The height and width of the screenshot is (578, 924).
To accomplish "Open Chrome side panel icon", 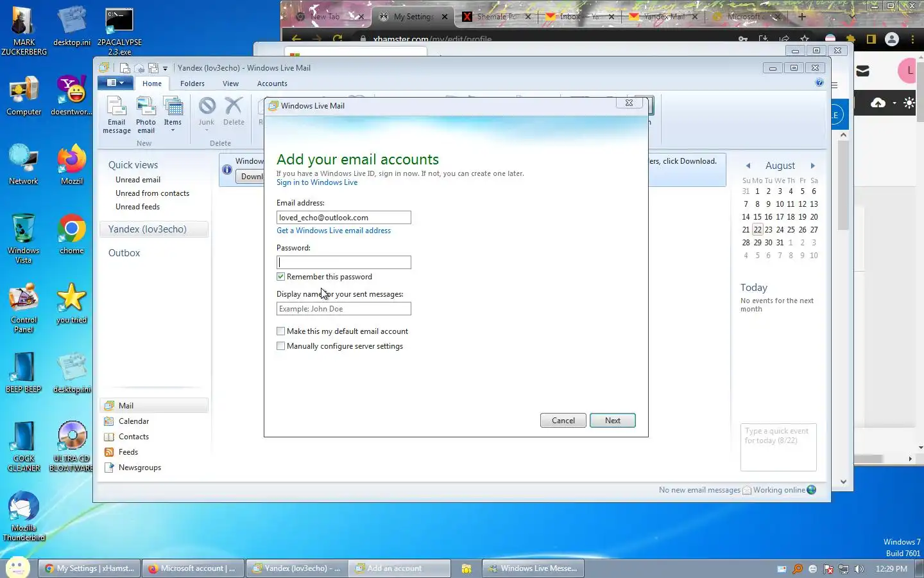I will tap(871, 39).
